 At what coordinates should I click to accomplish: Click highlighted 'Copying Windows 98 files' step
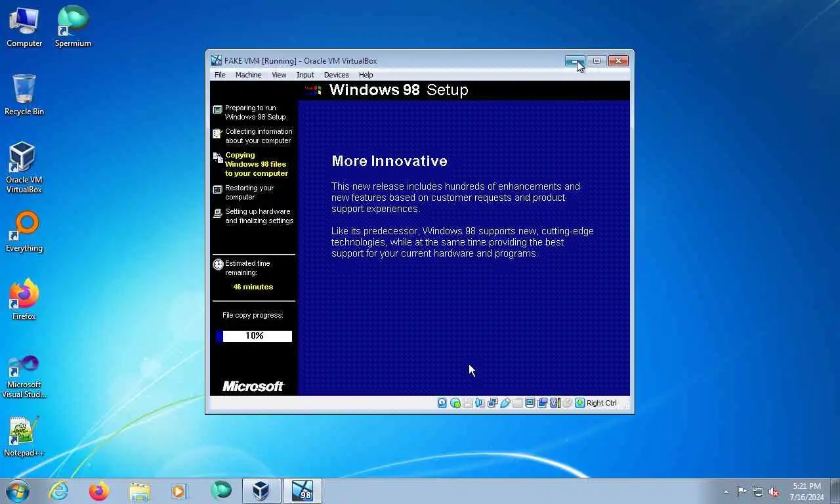pyautogui.click(x=257, y=164)
